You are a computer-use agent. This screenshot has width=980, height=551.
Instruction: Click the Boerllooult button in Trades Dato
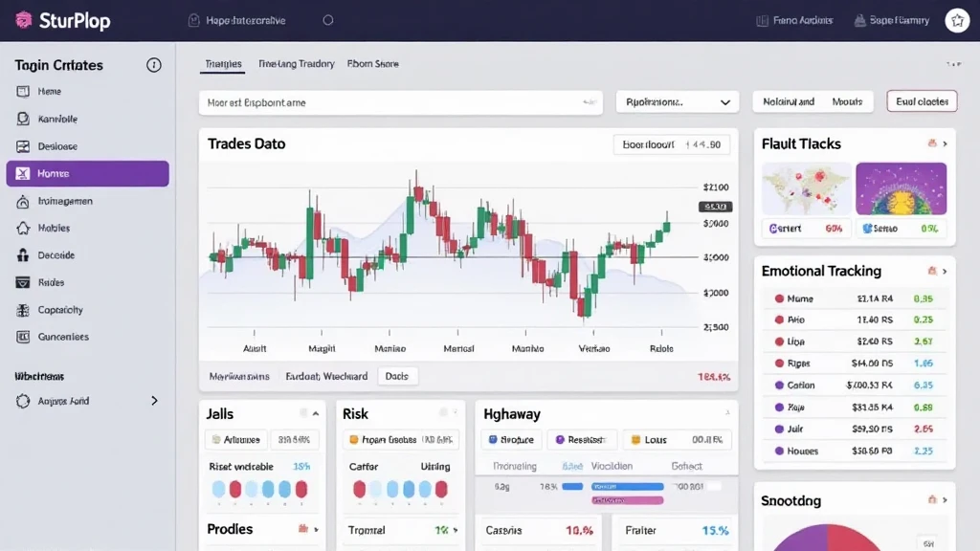(671, 144)
